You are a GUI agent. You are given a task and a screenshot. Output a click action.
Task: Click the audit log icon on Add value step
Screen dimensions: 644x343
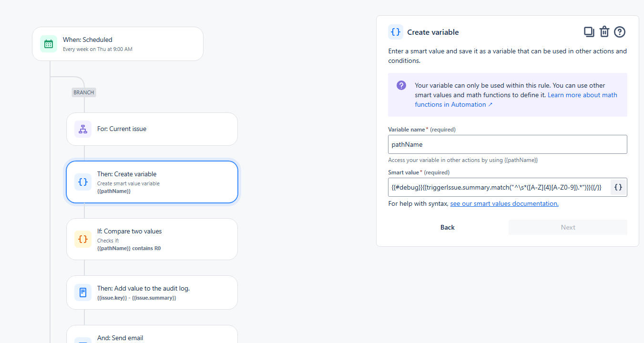click(x=83, y=293)
